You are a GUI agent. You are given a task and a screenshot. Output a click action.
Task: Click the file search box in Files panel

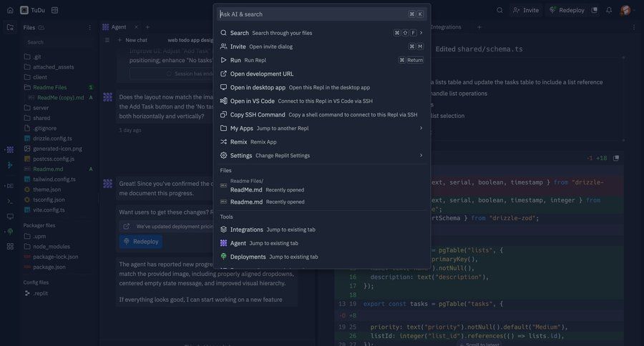pos(59,42)
